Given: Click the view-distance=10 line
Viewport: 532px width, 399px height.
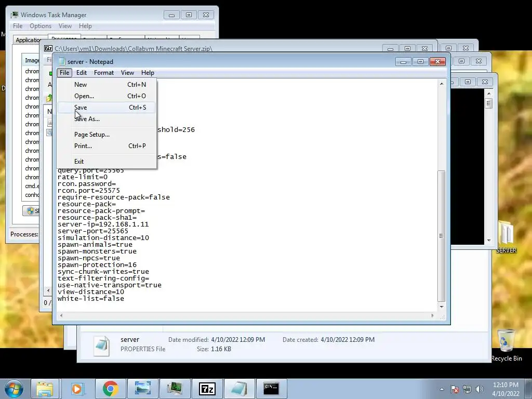Looking at the screenshot, I should point(90,292).
